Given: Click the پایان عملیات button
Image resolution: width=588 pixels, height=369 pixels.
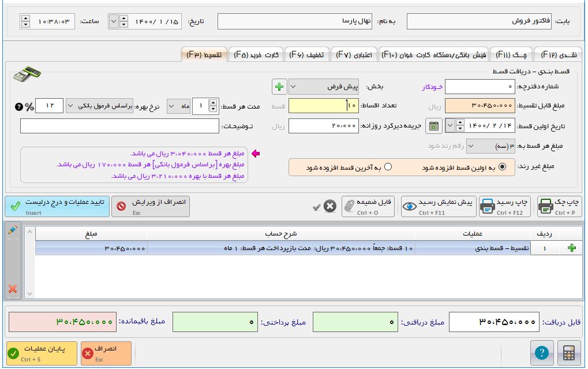Looking at the screenshot, I should [42, 353].
